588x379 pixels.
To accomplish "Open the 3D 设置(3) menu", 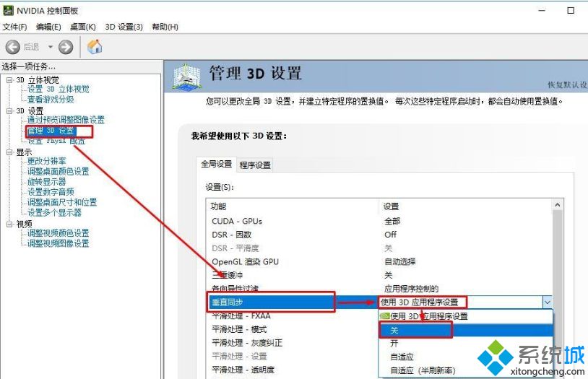I will 124,27.
